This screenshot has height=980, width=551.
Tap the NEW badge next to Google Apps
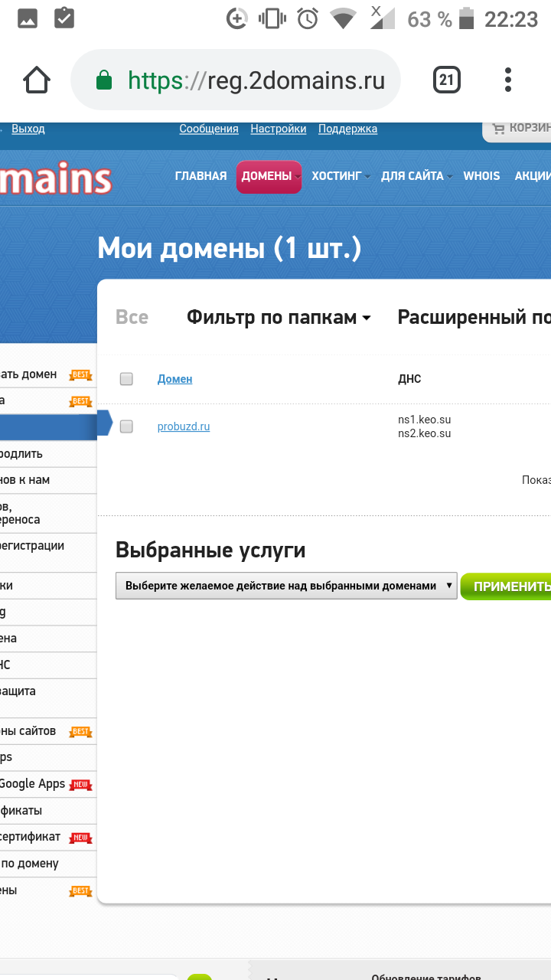pyautogui.click(x=80, y=785)
